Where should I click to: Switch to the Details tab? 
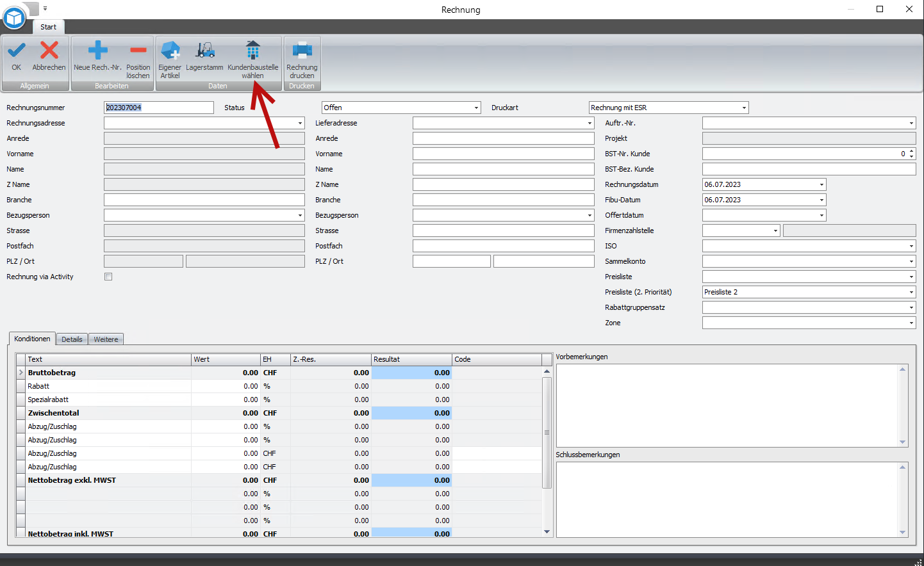[x=72, y=339]
